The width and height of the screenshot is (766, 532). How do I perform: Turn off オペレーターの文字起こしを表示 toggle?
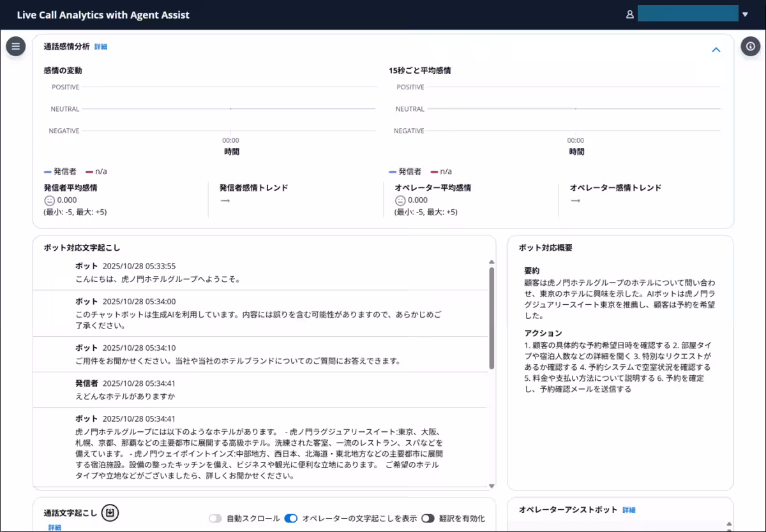291,519
